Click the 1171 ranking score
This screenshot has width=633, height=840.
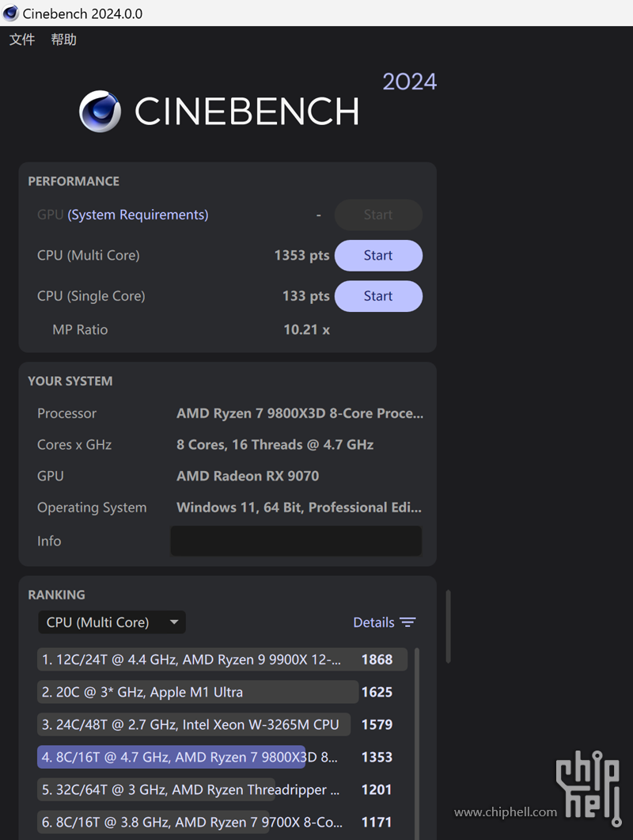coord(377,823)
